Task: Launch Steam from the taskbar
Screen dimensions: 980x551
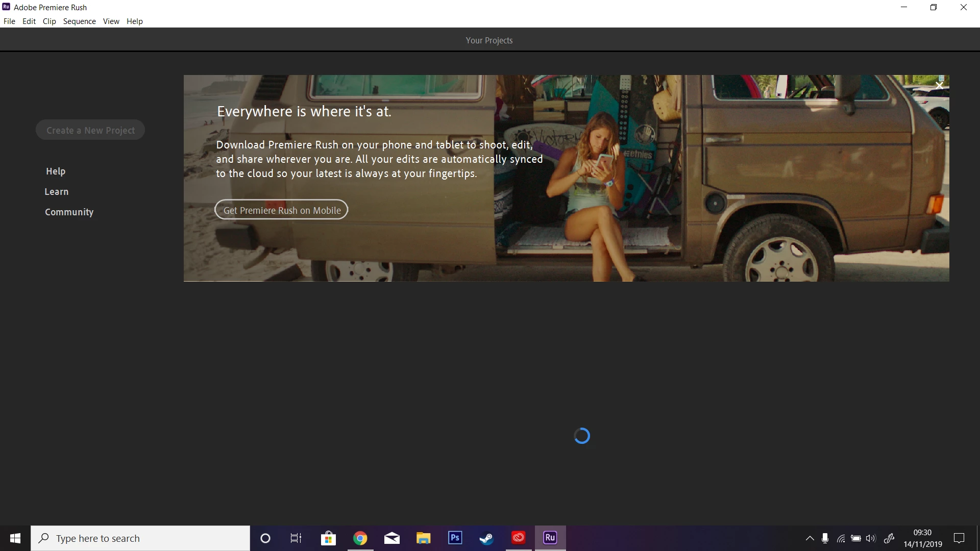Action: tap(486, 538)
